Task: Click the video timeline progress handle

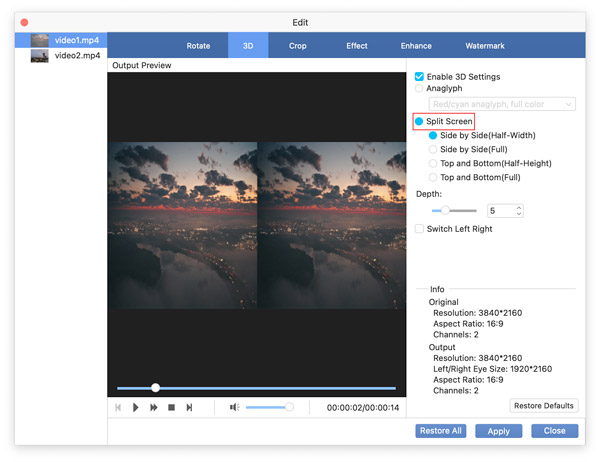Action: coord(155,388)
